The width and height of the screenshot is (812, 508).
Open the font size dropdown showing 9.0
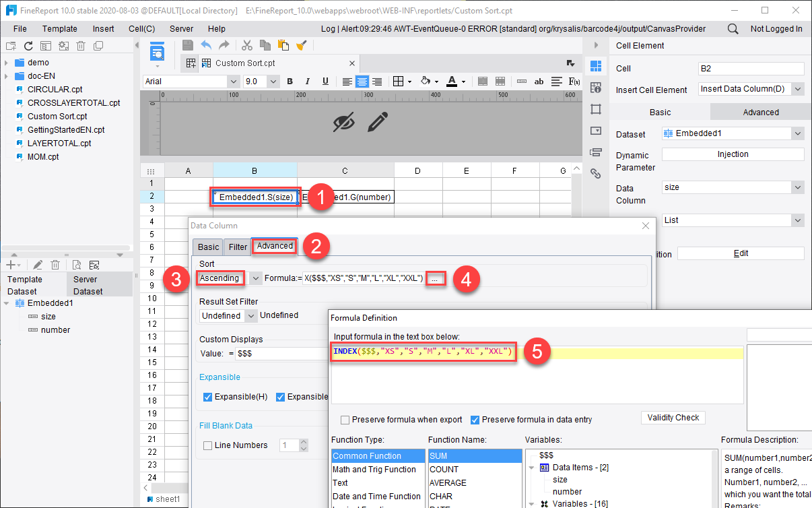click(x=273, y=81)
